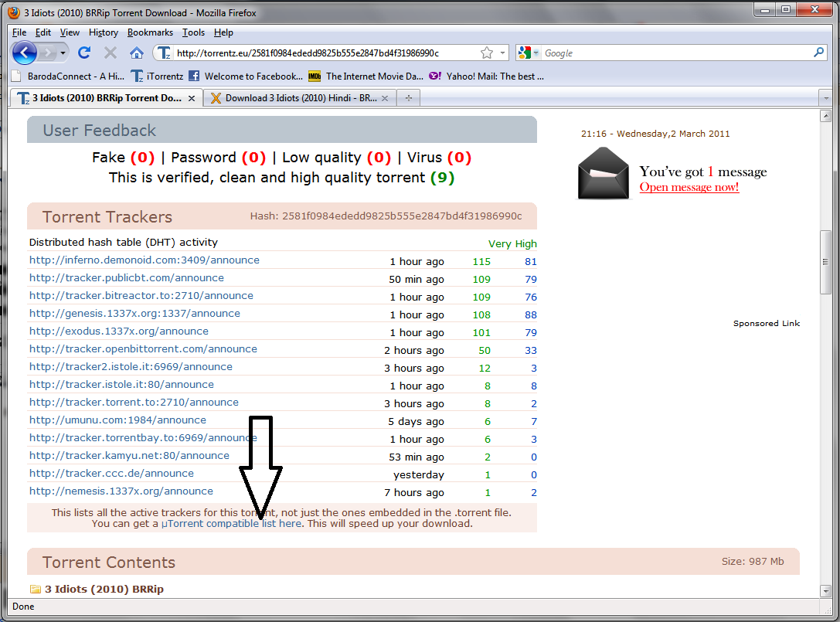Open tracker2.istole.it:6969 announce link
The width and height of the screenshot is (840, 622).
pos(131,366)
